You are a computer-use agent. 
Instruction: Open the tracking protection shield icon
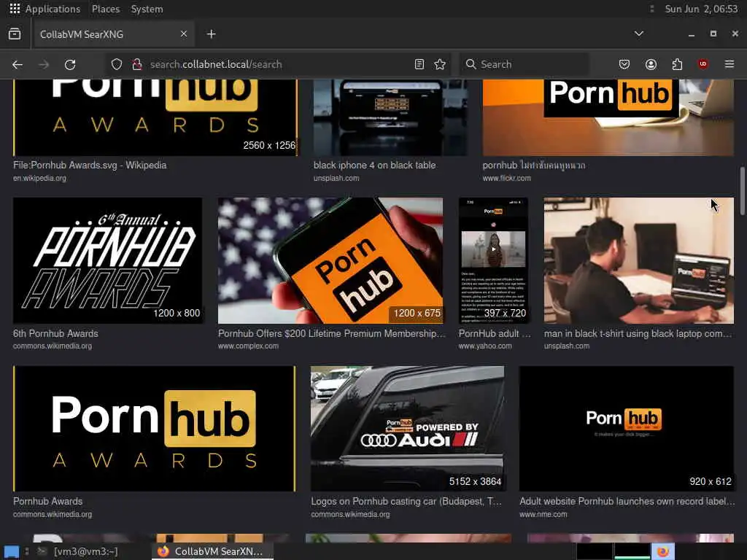coord(117,64)
